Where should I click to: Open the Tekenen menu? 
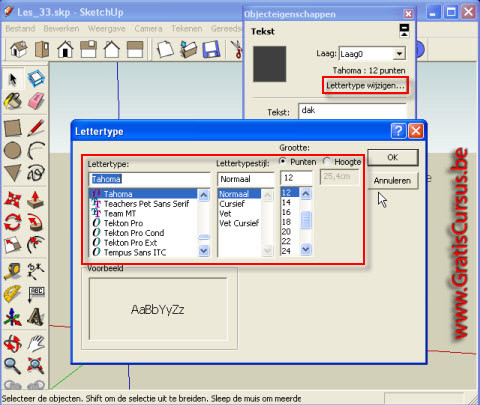[x=187, y=29]
